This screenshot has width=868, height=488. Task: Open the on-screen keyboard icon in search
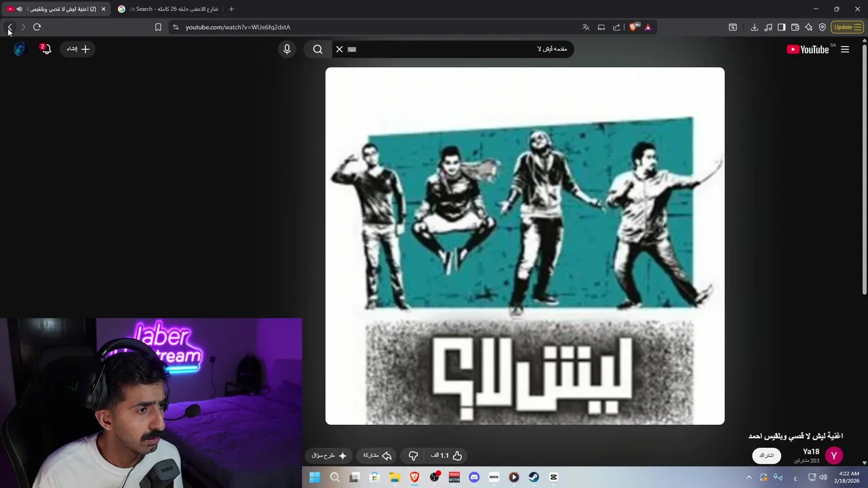pyautogui.click(x=352, y=49)
